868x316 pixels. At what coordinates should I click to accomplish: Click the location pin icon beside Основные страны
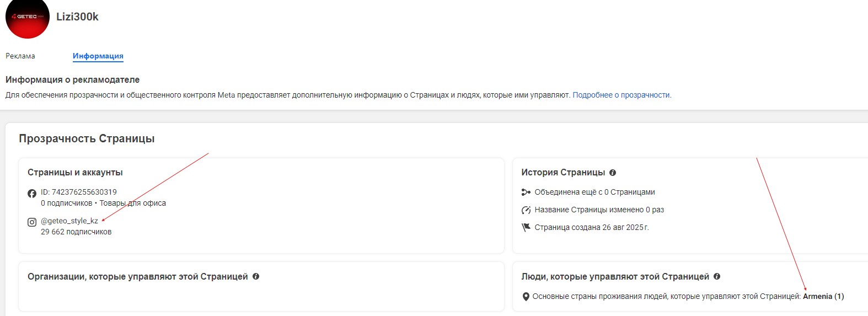pos(526,297)
